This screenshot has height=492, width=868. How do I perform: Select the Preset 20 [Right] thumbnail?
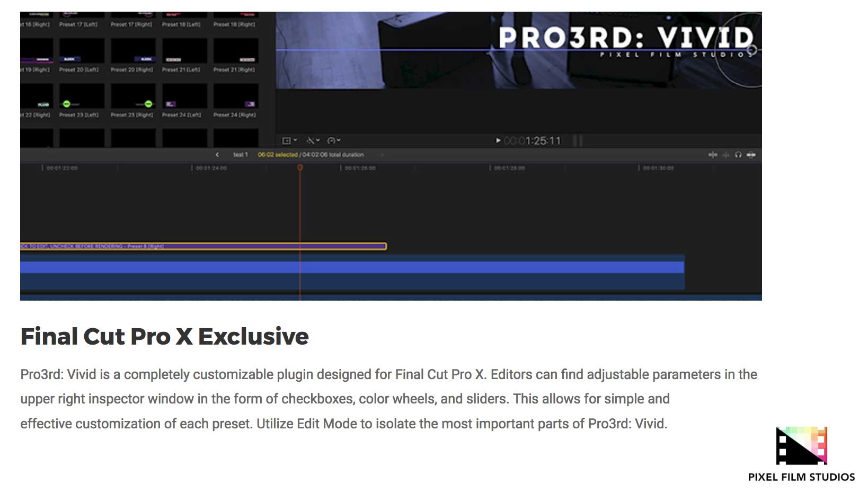pos(133,51)
